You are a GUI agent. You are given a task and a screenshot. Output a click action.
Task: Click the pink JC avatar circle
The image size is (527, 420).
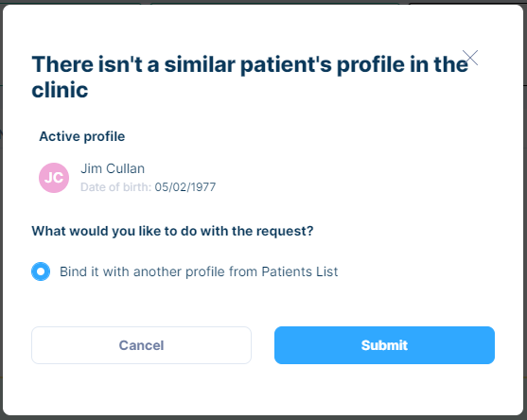click(x=54, y=178)
